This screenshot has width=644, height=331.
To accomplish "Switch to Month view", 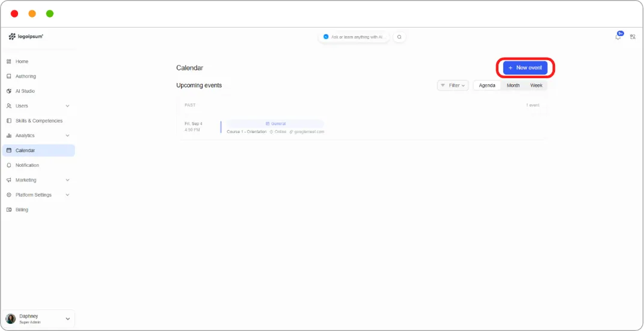I will pyautogui.click(x=513, y=85).
